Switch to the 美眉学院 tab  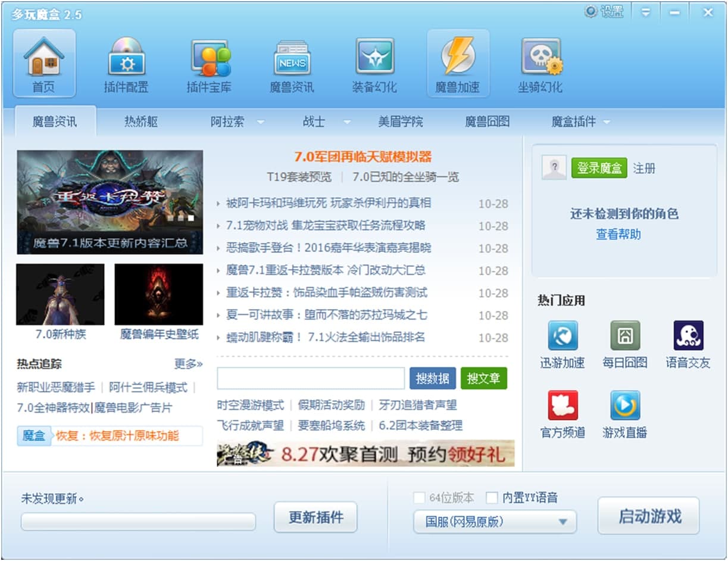click(x=400, y=122)
